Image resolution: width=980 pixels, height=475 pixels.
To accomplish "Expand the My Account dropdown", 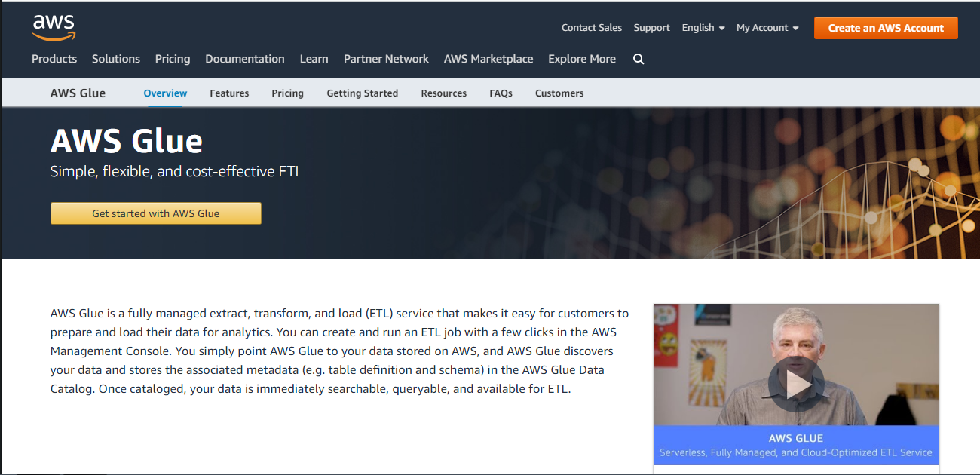I will click(x=767, y=28).
